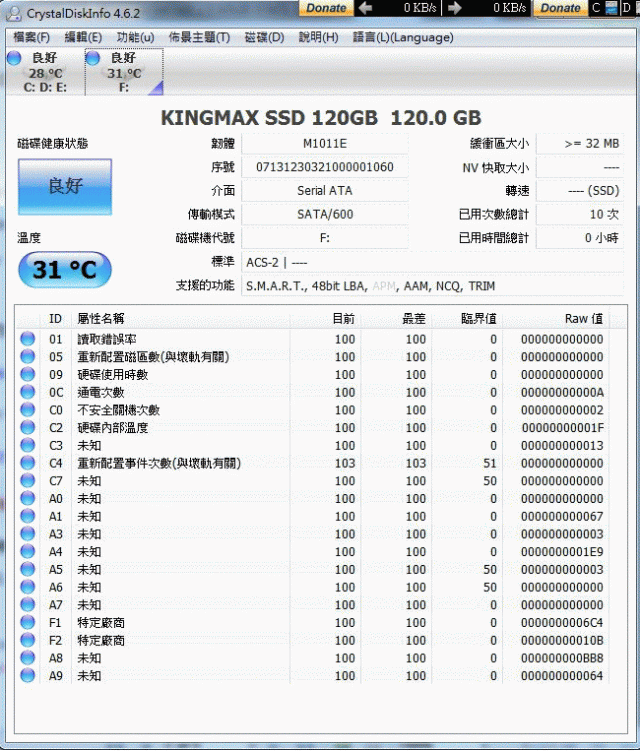Click the right Donate button
The image size is (640, 751).
560,8
